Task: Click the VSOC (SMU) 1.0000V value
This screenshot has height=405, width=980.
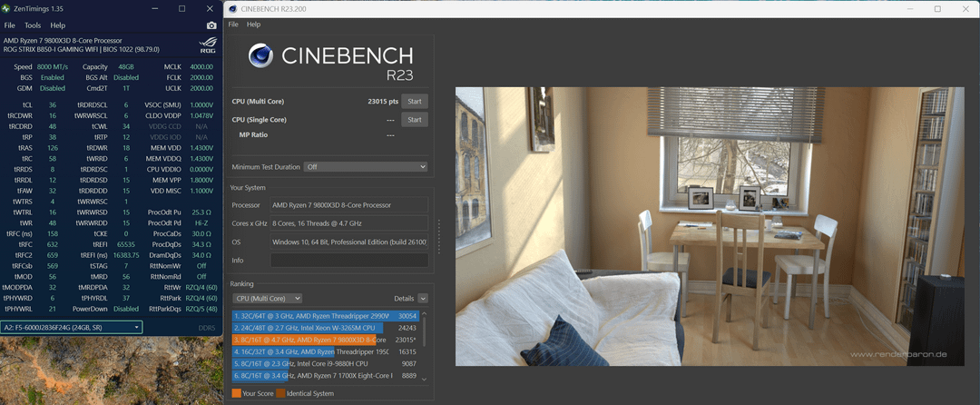Action: [x=201, y=105]
